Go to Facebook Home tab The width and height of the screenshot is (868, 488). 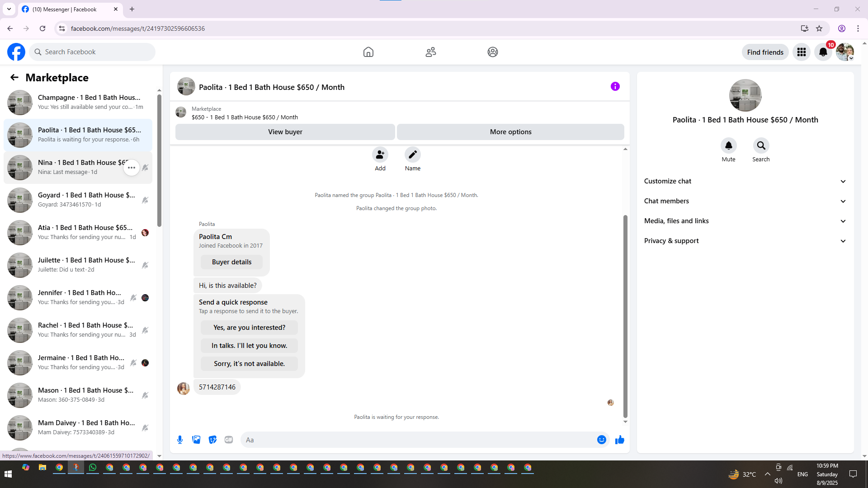(x=368, y=52)
